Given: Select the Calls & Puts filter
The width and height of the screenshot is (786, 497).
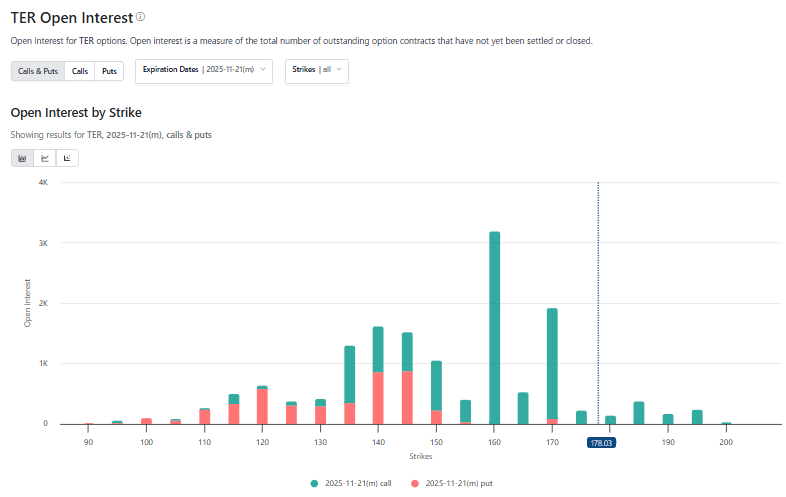Looking at the screenshot, I should click(38, 71).
